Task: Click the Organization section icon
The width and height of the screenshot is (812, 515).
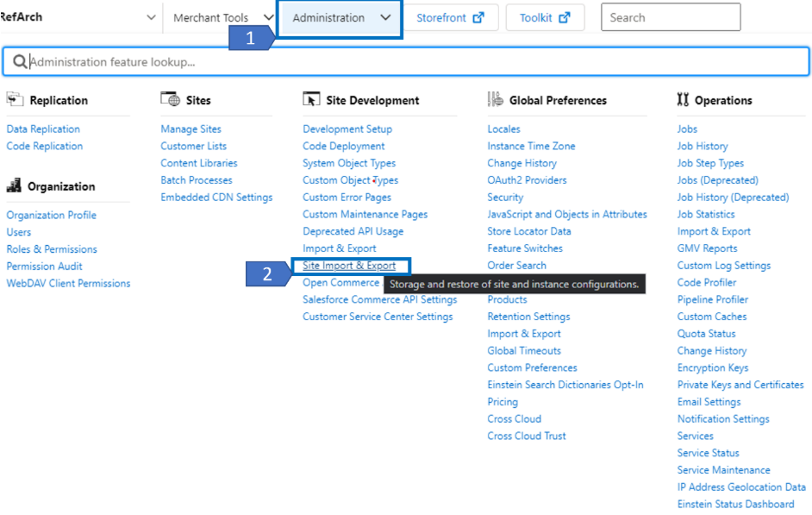Action: pyautogui.click(x=14, y=185)
